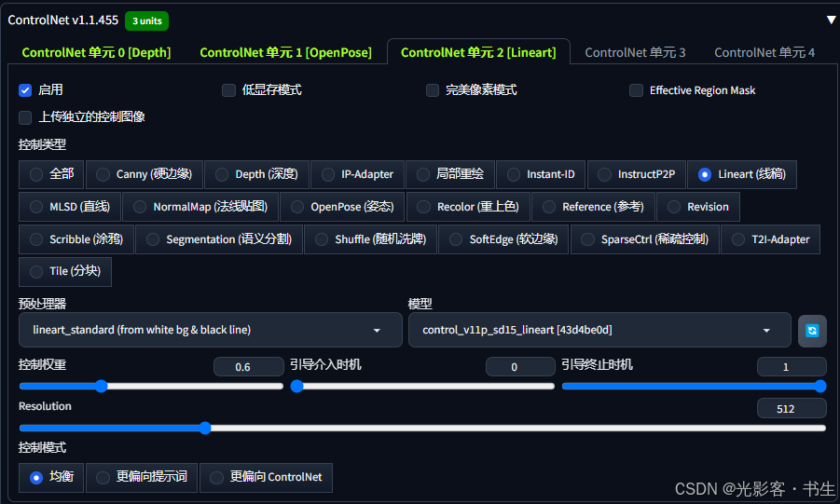Viewport: 840px width, 504px height.
Task: Uncheck the 启用 checkbox
Action: pyautogui.click(x=25, y=90)
